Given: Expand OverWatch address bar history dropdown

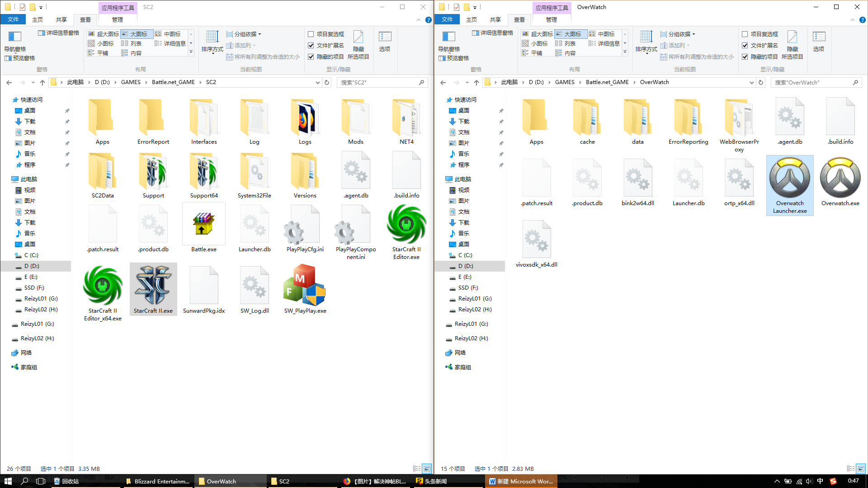Looking at the screenshot, I should pos(751,82).
